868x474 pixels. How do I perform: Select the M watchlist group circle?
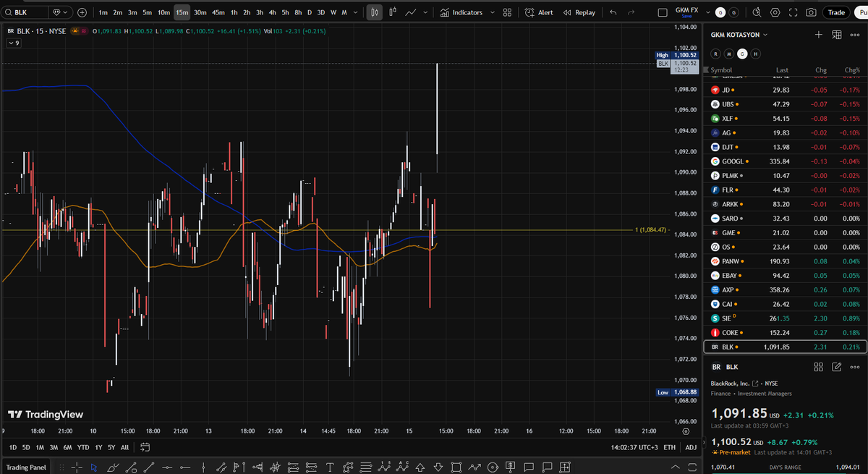click(729, 54)
